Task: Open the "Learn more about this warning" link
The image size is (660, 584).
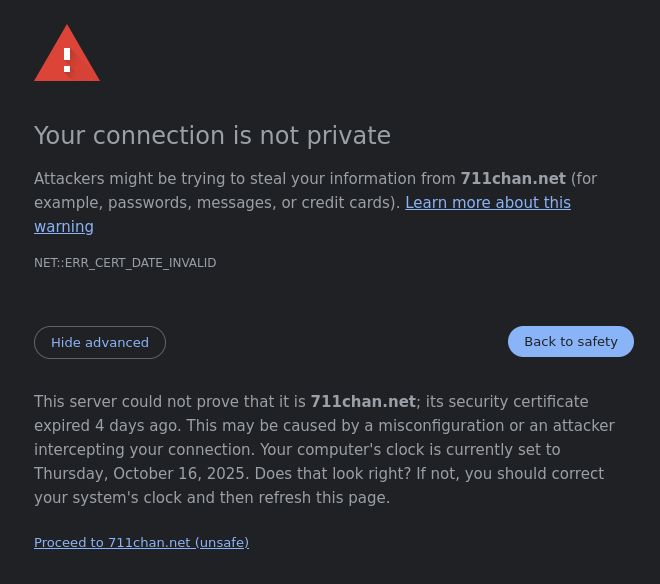Action: [487, 203]
